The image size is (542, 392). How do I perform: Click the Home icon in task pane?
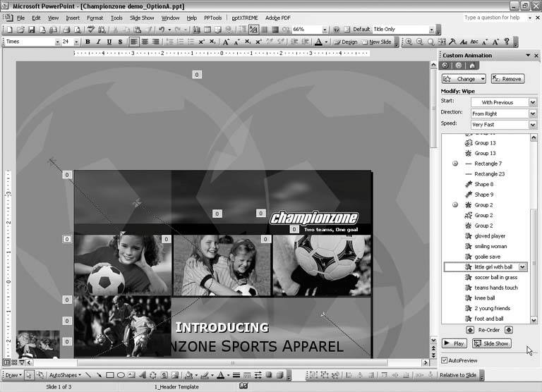click(472, 66)
